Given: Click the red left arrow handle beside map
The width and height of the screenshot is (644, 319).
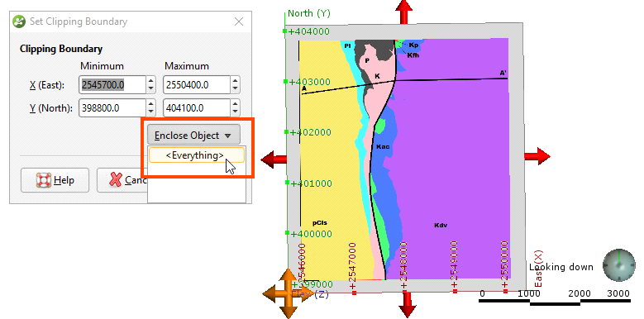Looking at the screenshot, I should (274, 159).
